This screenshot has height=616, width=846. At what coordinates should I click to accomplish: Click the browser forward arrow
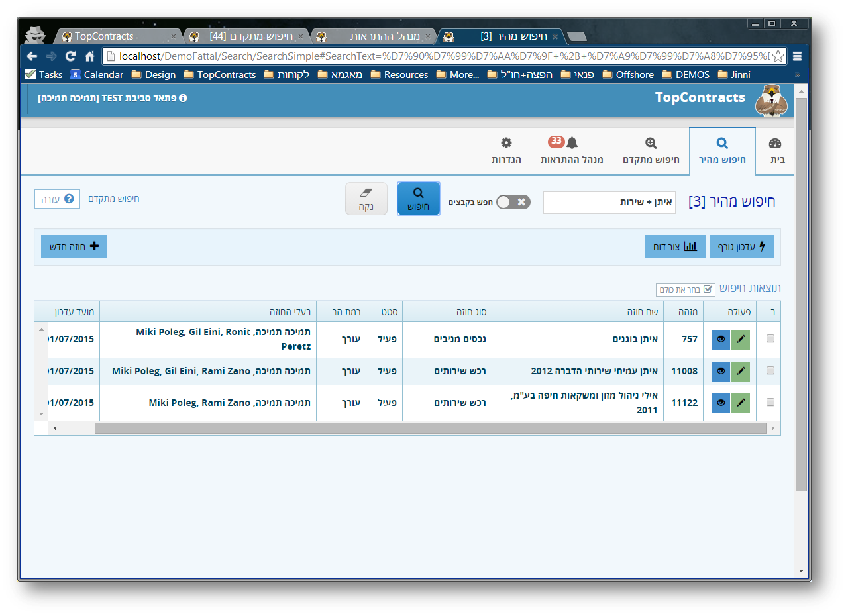coord(51,56)
